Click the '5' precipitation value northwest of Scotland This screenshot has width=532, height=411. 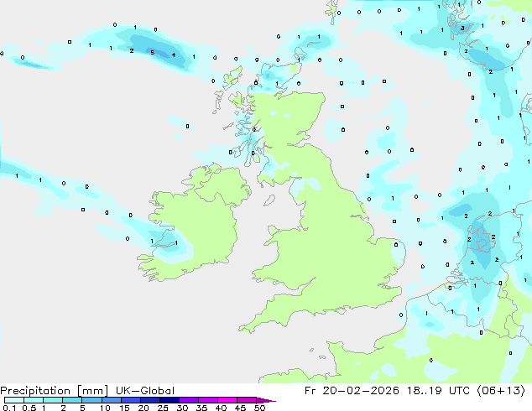click(153, 52)
